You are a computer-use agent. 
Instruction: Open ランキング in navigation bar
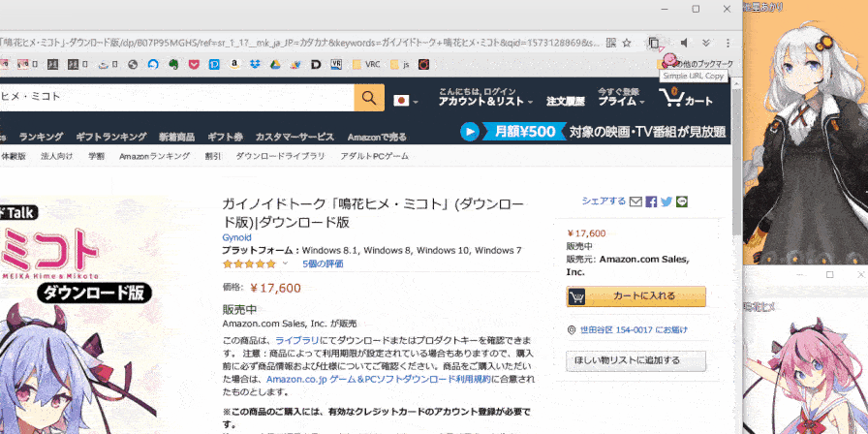coord(41,137)
